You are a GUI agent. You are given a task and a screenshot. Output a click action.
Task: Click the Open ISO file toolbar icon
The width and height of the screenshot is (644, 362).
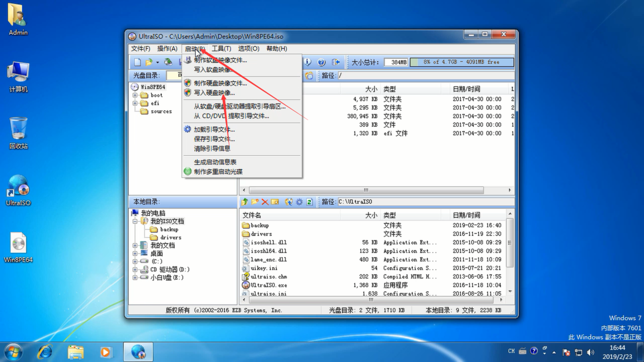(x=149, y=62)
